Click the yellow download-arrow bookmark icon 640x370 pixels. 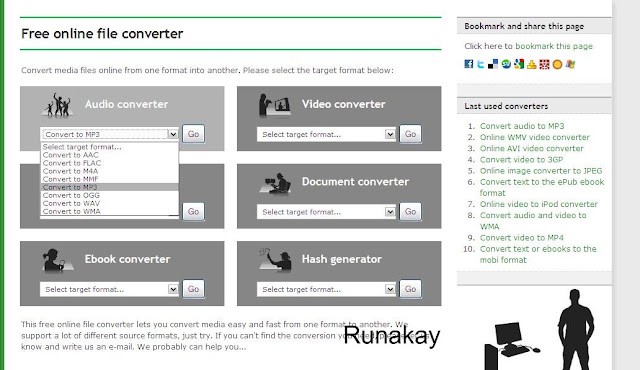[x=531, y=64]
